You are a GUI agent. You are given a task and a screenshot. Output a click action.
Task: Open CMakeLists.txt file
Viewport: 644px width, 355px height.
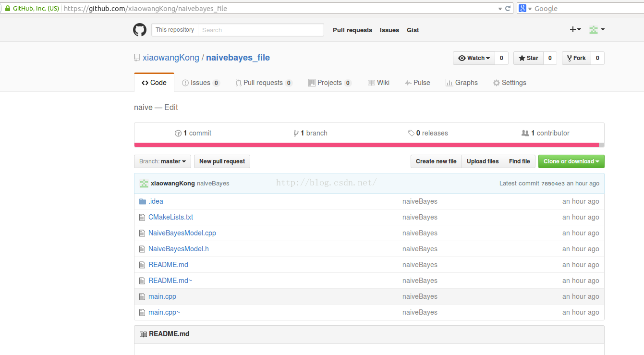click(170, 217)
